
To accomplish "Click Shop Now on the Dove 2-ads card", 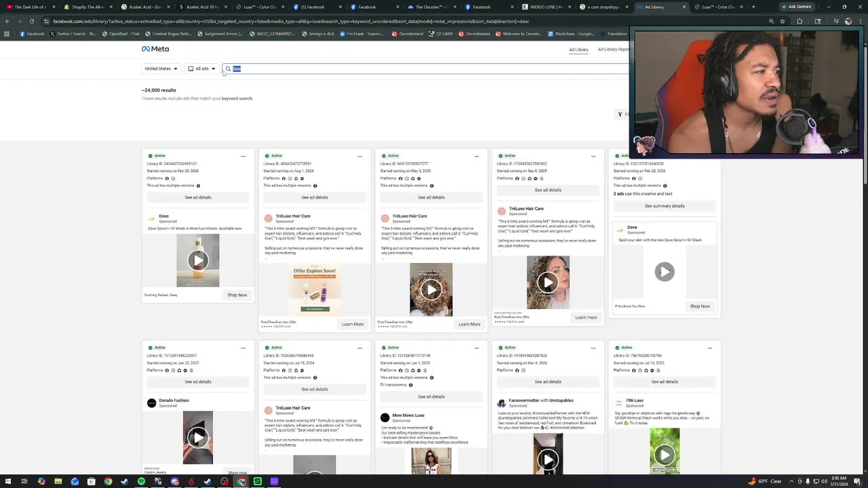I will [700, 306].
